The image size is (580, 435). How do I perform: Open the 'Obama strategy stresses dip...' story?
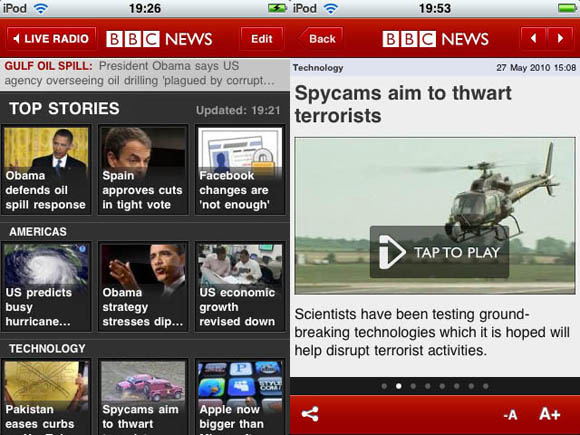pos(143,287)
